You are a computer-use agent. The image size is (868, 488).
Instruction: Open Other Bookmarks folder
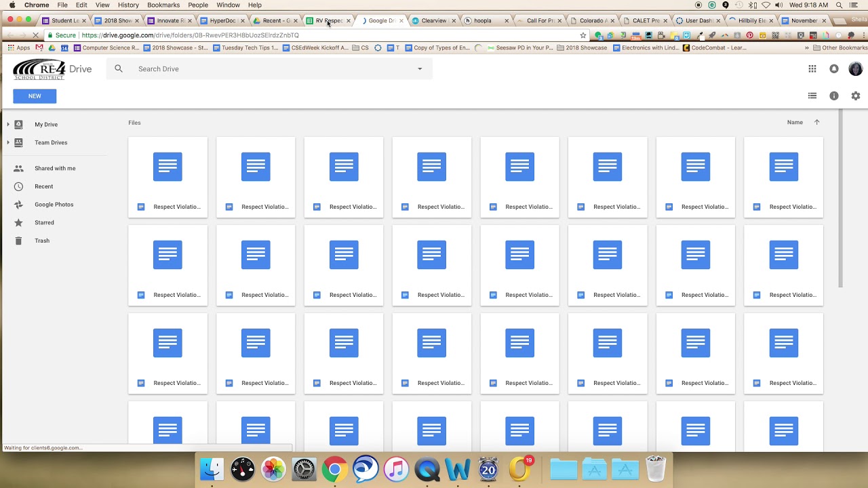tap(840, 47)
